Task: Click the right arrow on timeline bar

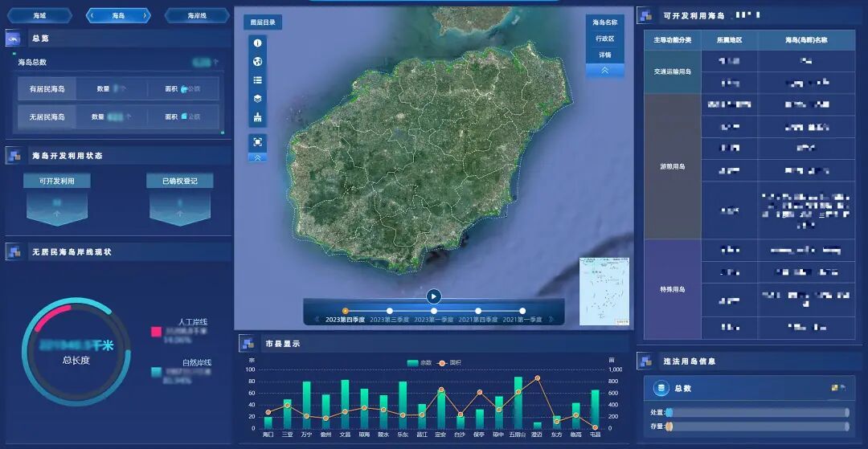Action: [551, 320]
